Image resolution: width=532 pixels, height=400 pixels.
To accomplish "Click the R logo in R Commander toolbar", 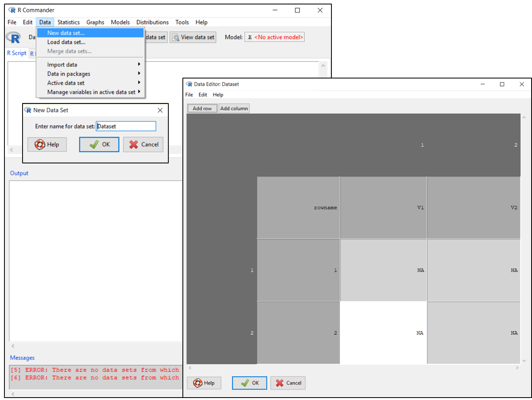I will [14, 37].
